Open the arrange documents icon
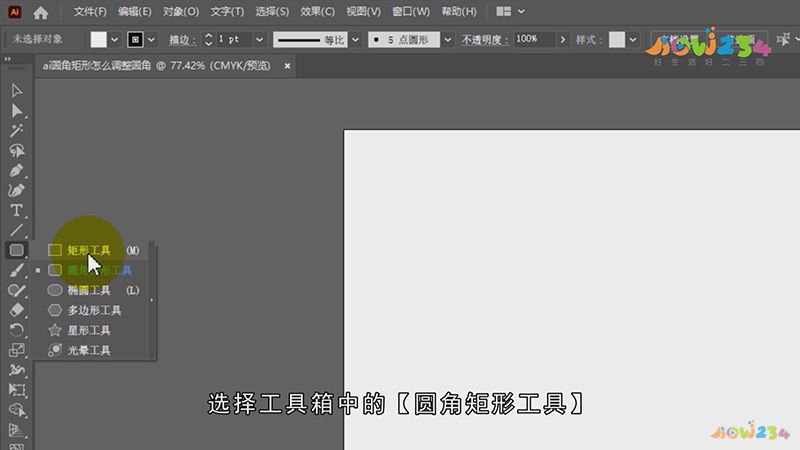Screen dimensions: 800x450 coord(504,11)
